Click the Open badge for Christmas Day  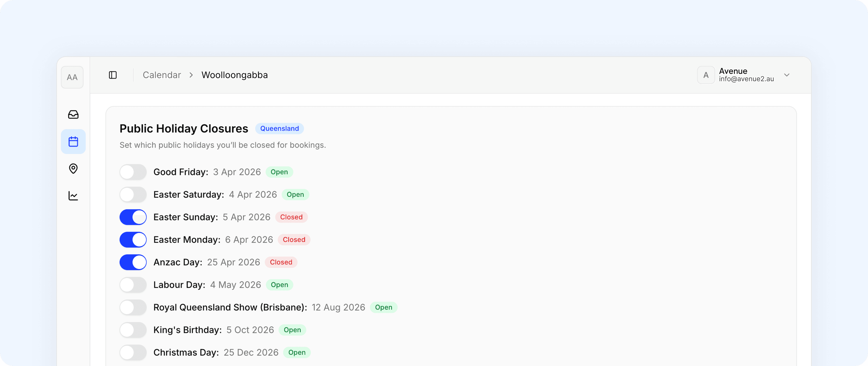tap(297, 352)
